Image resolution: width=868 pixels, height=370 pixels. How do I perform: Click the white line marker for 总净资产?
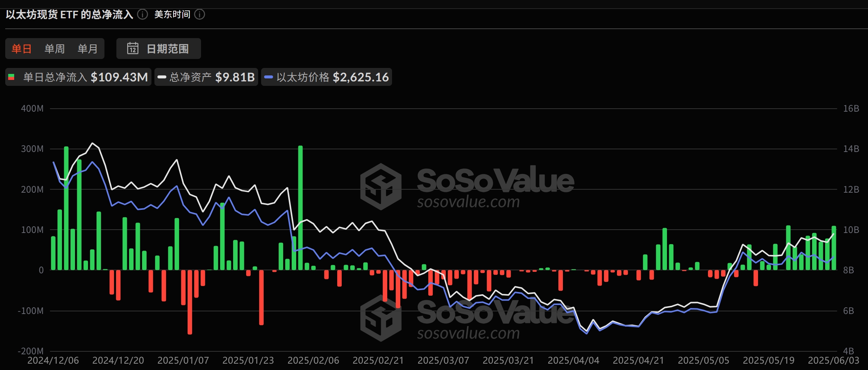pos(162,77)
